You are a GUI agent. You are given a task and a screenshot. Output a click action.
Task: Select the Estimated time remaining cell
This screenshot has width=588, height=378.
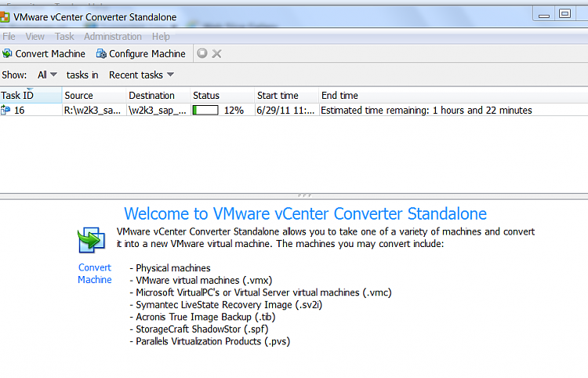(426, 111)
